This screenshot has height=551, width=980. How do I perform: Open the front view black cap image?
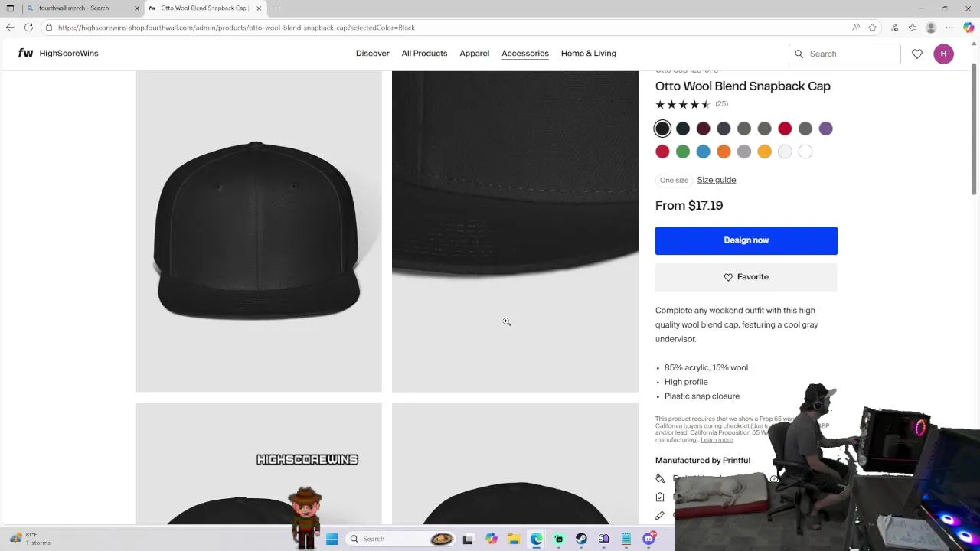pos(259,231)
